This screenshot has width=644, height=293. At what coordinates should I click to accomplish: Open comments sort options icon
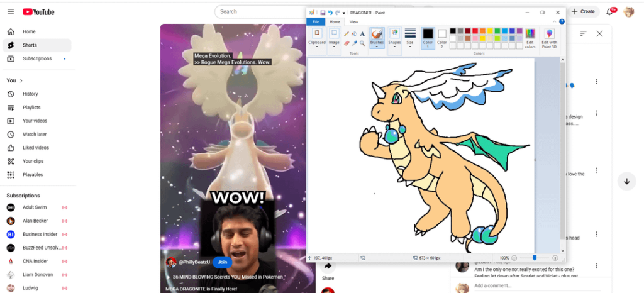click(x=583, y=34)
